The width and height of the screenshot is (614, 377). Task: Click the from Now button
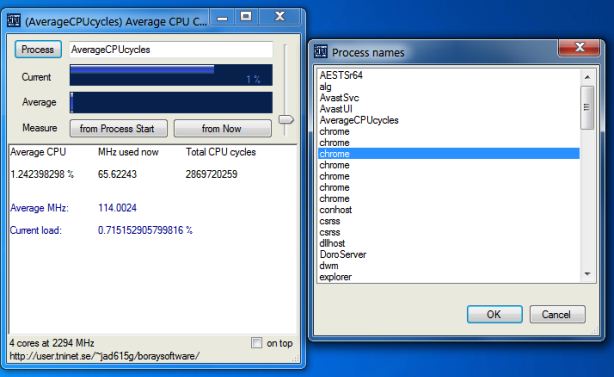click(222, 128)
